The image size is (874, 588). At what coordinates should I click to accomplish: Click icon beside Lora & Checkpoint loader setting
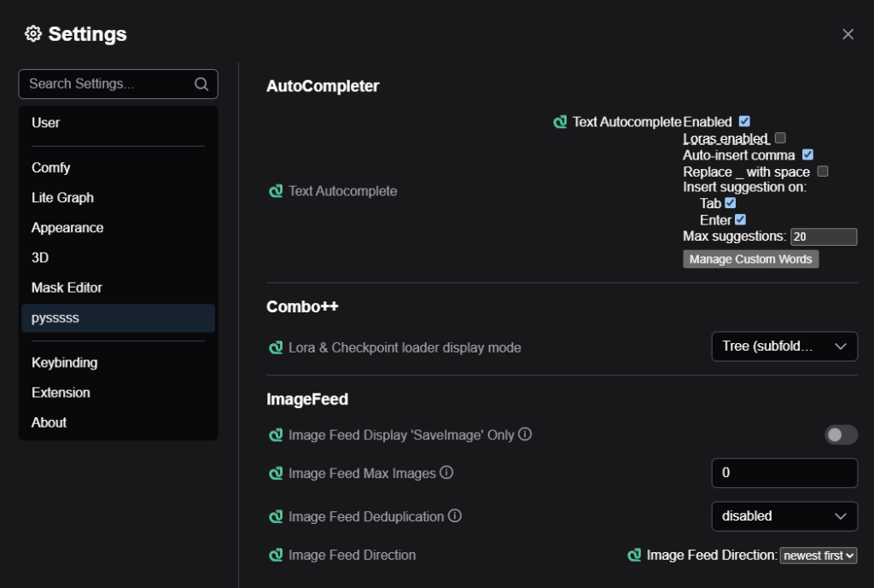[x=276, y=347]
